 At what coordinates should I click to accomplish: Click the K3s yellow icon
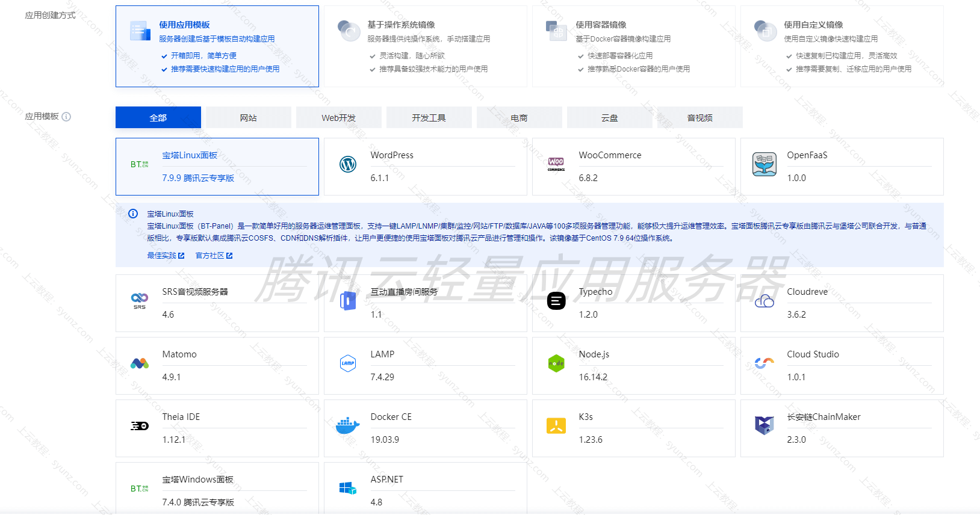(x=556, y=426)
